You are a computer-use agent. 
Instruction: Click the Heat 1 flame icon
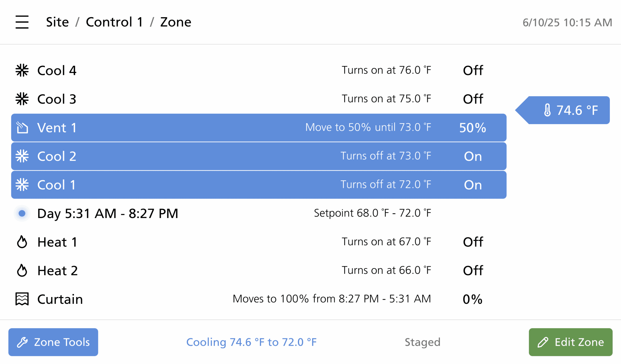22,242
